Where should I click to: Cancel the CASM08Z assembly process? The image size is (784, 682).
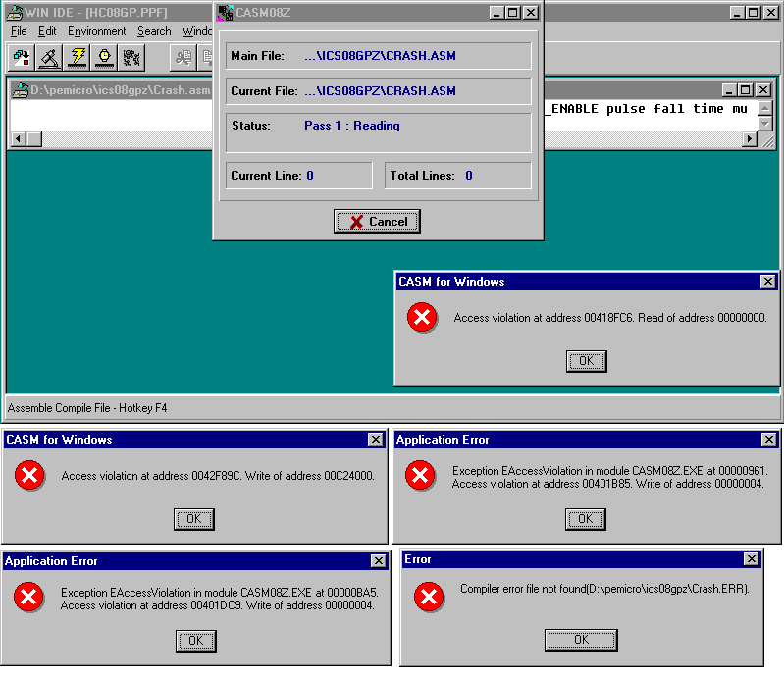pyautogui.click(x=377, y=222)
